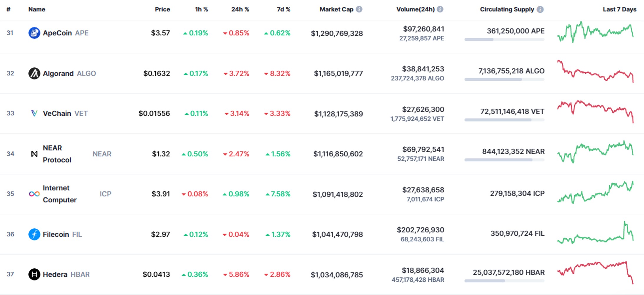This screenshot has height=295, width=644.
Task: Sort by the Price column header
Action: click(x=162, y=9)
